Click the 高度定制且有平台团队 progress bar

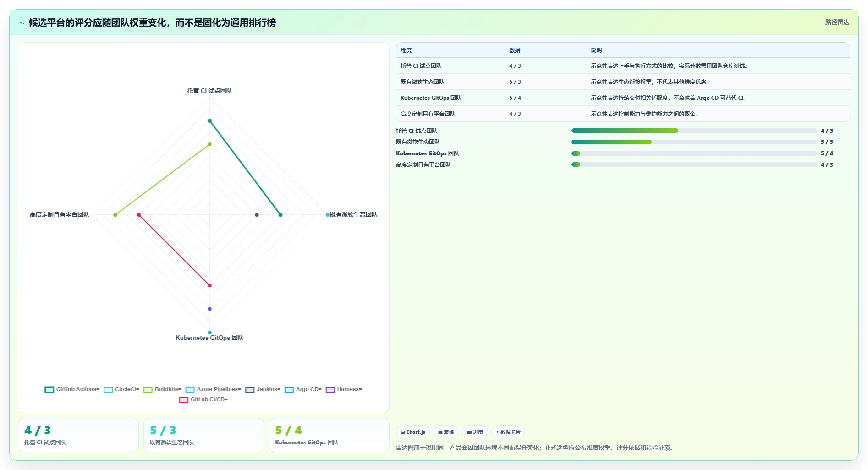point(694,164)
